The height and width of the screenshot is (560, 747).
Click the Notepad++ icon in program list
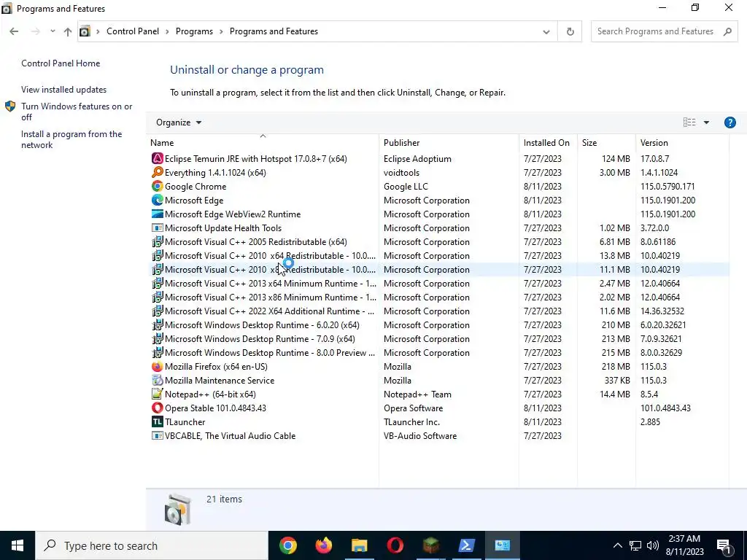[x=158, y=394]
